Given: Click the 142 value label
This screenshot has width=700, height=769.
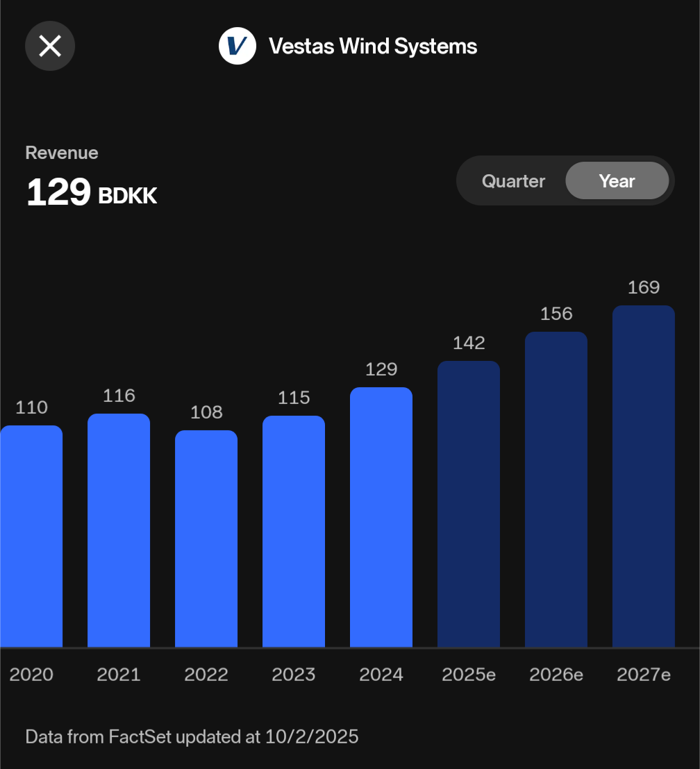Looking at the screenshot, I should point(469,343).
